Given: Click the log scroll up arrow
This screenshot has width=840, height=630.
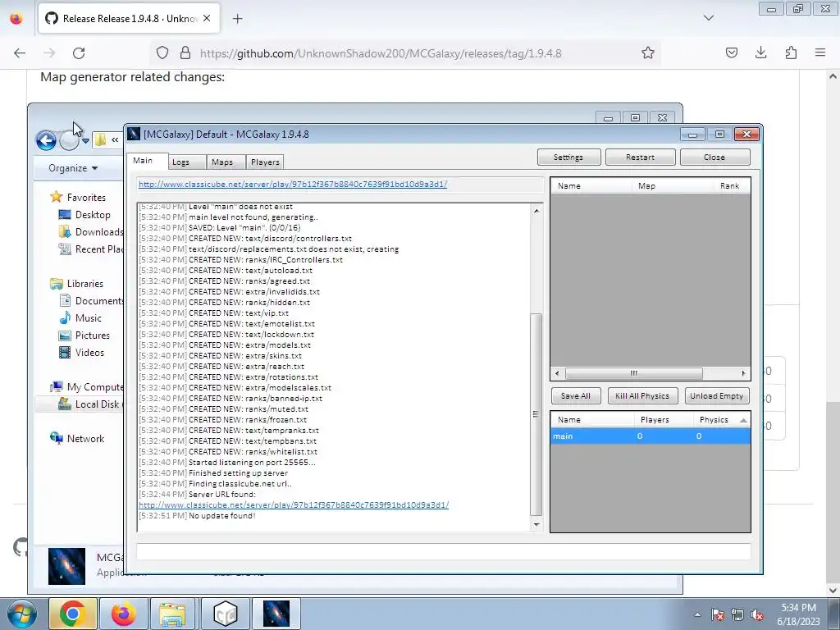Looking at the screenshot, I should [x=536, y=211].
